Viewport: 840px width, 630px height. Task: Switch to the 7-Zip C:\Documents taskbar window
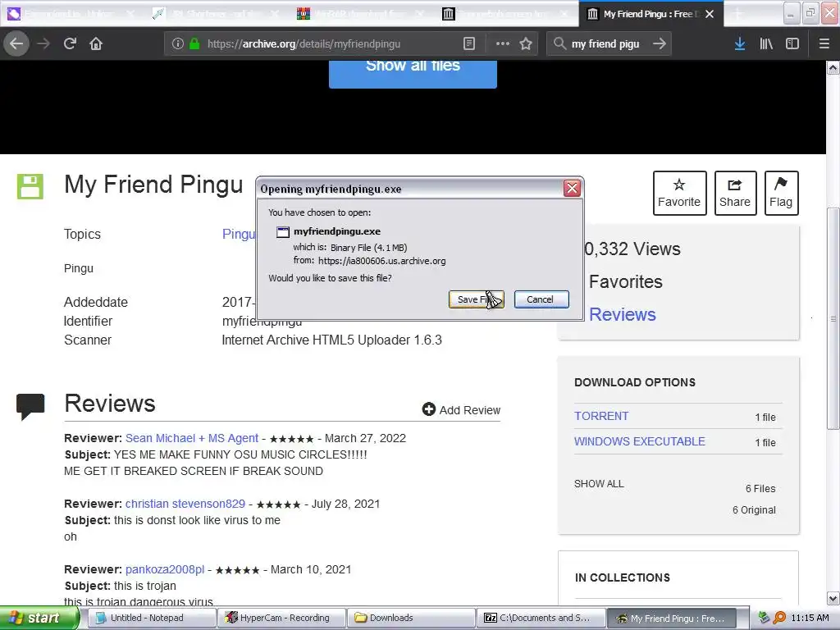[x=541, y=619]
